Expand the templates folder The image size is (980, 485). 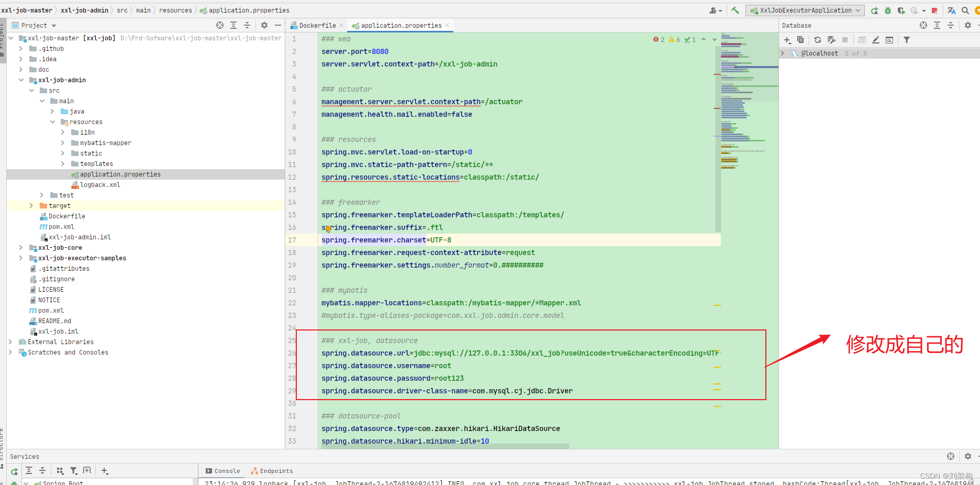(63, 164)
